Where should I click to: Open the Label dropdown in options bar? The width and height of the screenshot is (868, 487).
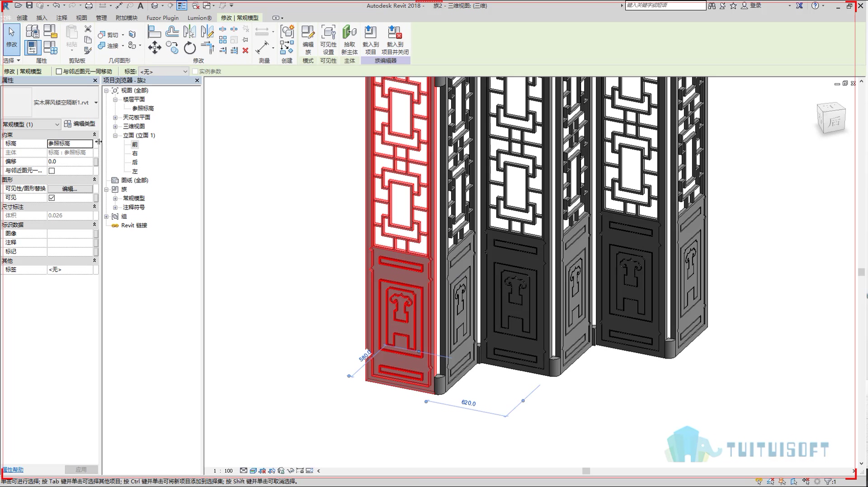click(163, 71)
